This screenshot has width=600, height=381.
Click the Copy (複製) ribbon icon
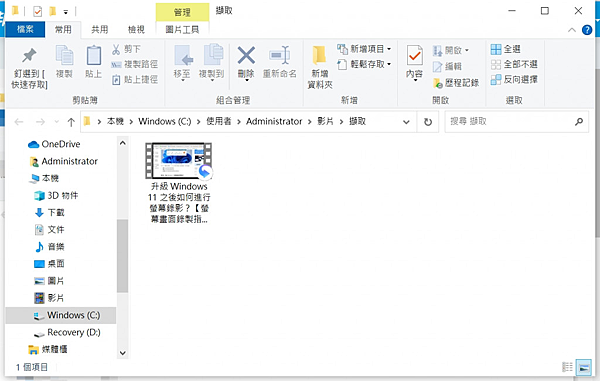point(64,55)
